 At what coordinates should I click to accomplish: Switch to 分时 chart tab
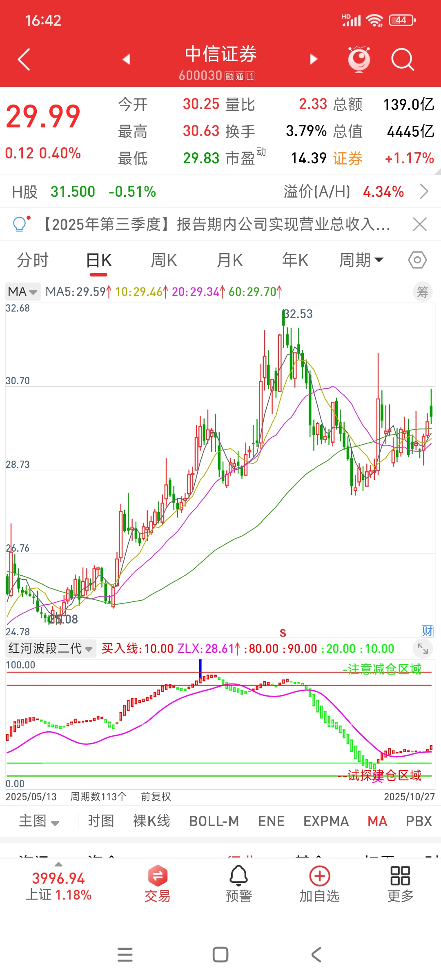pos(33,260)
